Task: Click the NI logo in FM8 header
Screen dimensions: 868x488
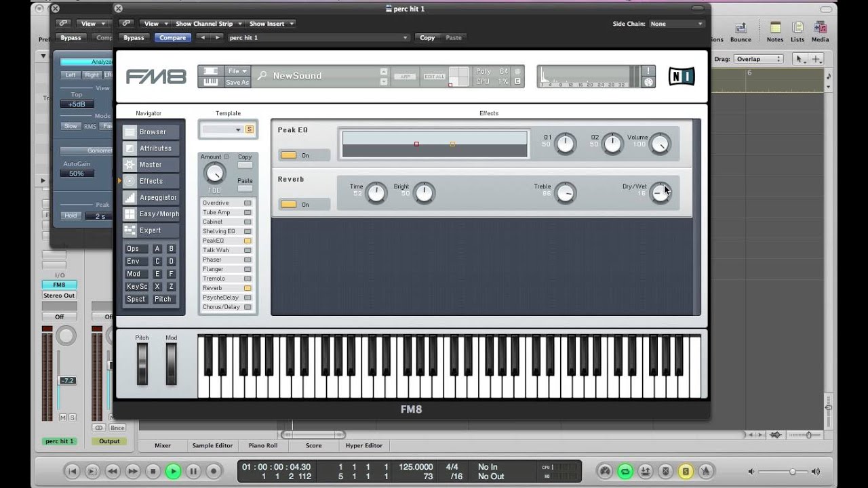Action: point(682,77)
